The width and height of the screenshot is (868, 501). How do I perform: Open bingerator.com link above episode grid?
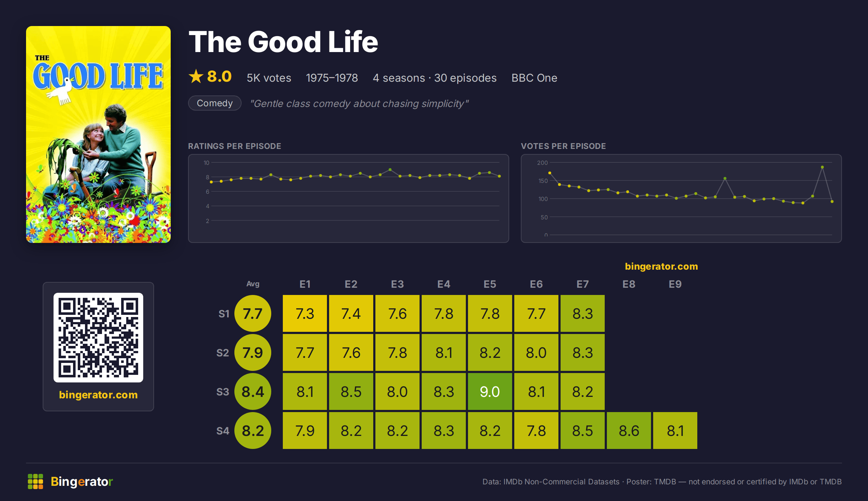click(x=661, y=266)
